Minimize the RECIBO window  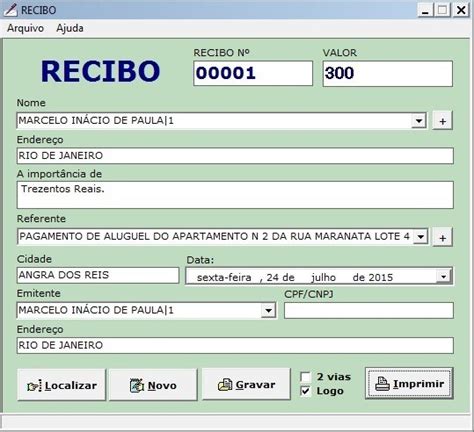[425, 10]
